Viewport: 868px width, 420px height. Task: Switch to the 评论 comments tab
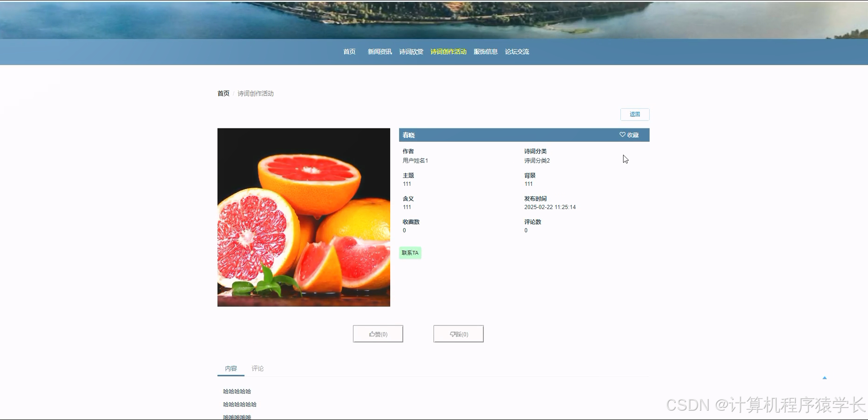(x=258, y=368)
